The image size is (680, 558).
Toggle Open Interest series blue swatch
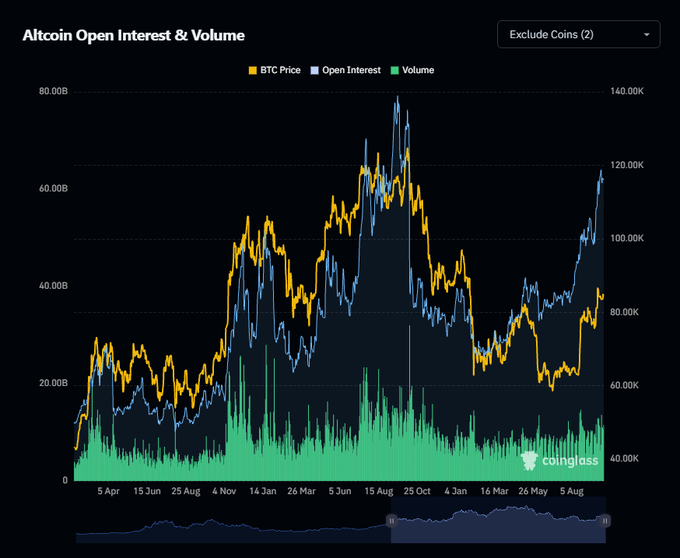coord(314,70)
